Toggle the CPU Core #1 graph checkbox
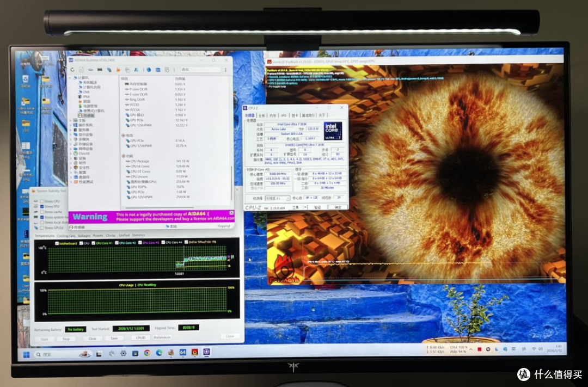588x387 pixels. 94,243
